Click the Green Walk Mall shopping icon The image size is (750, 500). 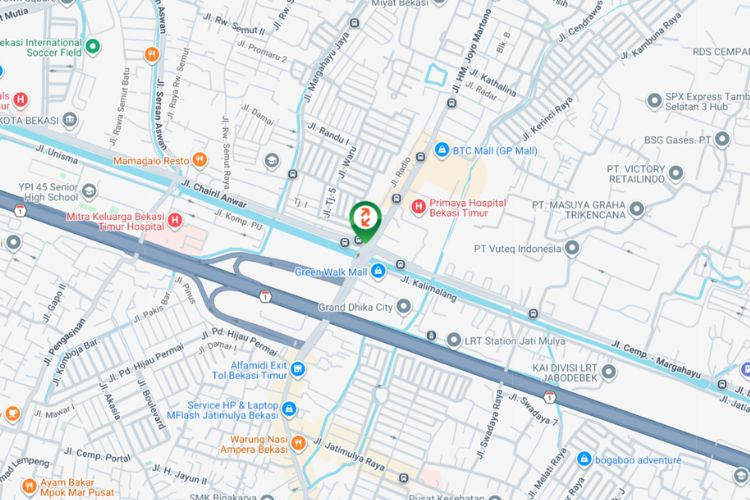(x=378, y=271)
